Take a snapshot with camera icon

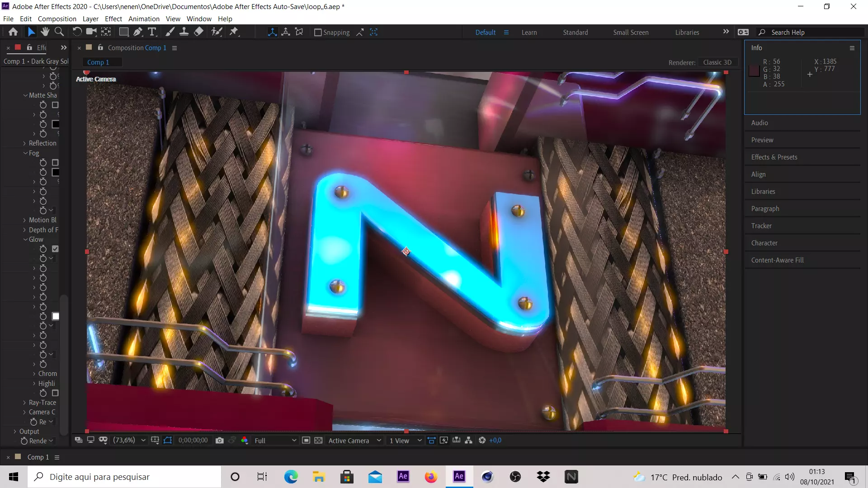tap(220, 440)
